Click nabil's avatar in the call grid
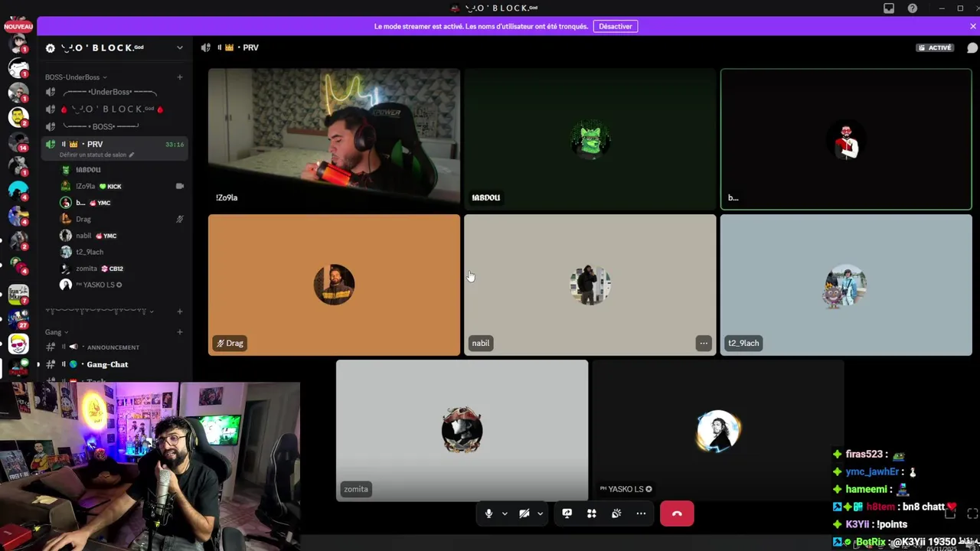 (x=590, y=285)
